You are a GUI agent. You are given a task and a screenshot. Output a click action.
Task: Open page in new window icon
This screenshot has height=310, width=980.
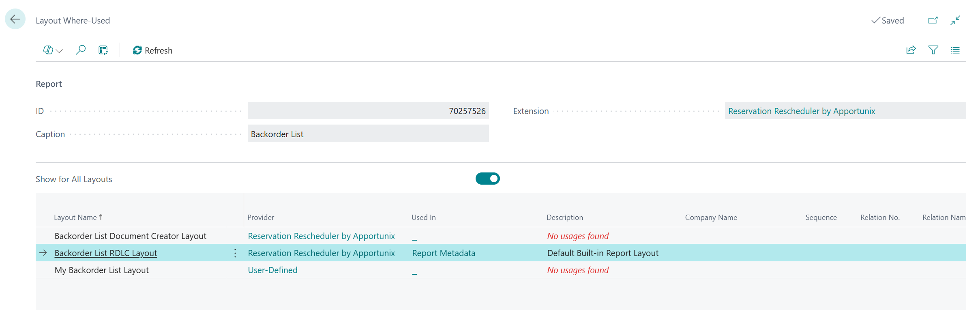(x=933, y=20)
